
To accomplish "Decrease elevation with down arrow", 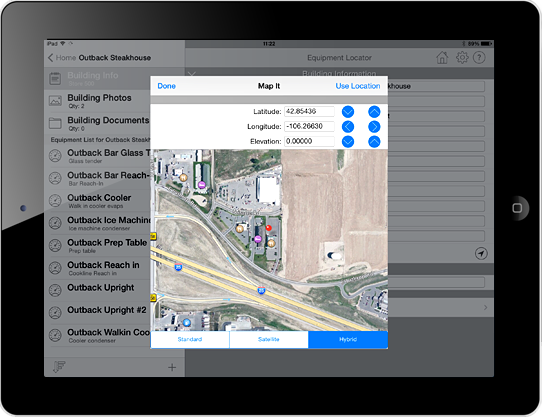I will coord(348,141).
